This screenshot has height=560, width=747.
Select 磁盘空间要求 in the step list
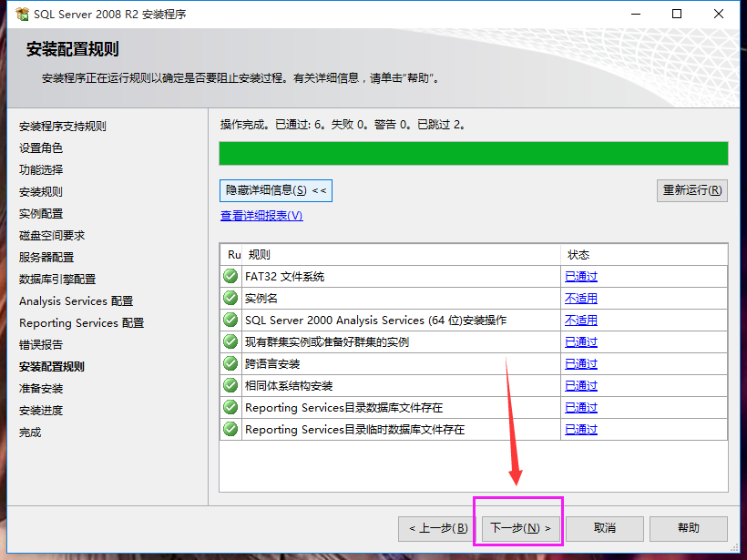coord(52,236)
